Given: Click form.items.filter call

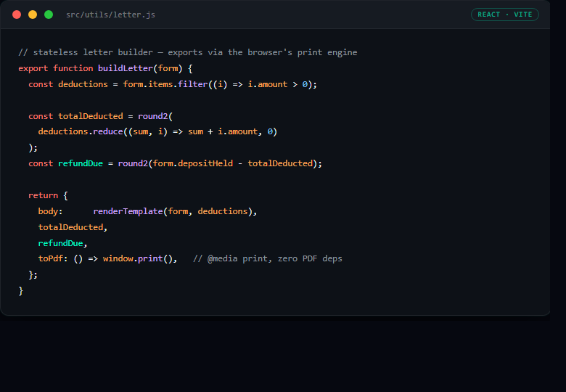Looking at the screenshot, I should pyautogui.click(x=165, y=84).
